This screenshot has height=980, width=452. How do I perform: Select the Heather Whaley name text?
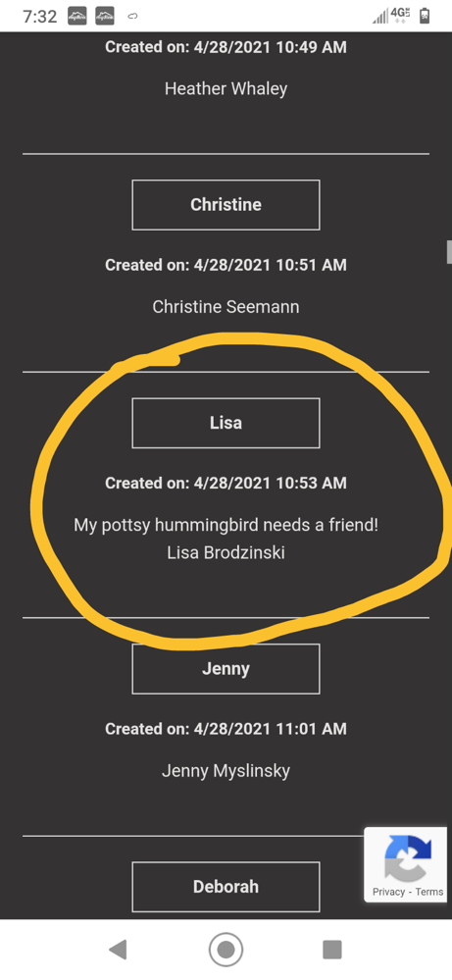point(226,88)
